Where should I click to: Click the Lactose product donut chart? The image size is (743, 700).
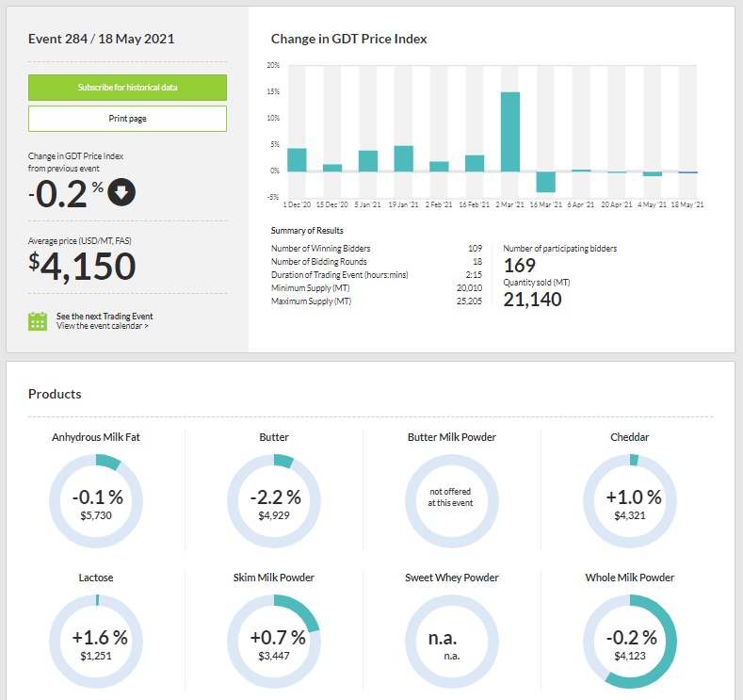click(96, 639)
